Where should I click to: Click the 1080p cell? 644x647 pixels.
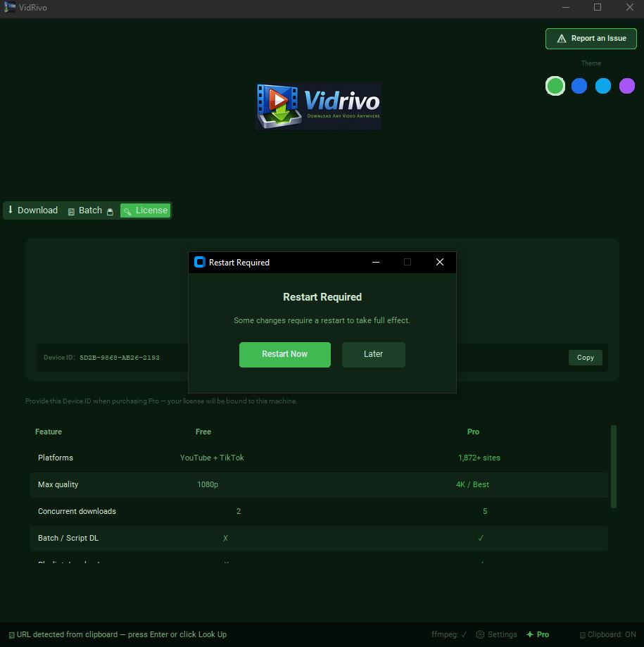(208, 484)
